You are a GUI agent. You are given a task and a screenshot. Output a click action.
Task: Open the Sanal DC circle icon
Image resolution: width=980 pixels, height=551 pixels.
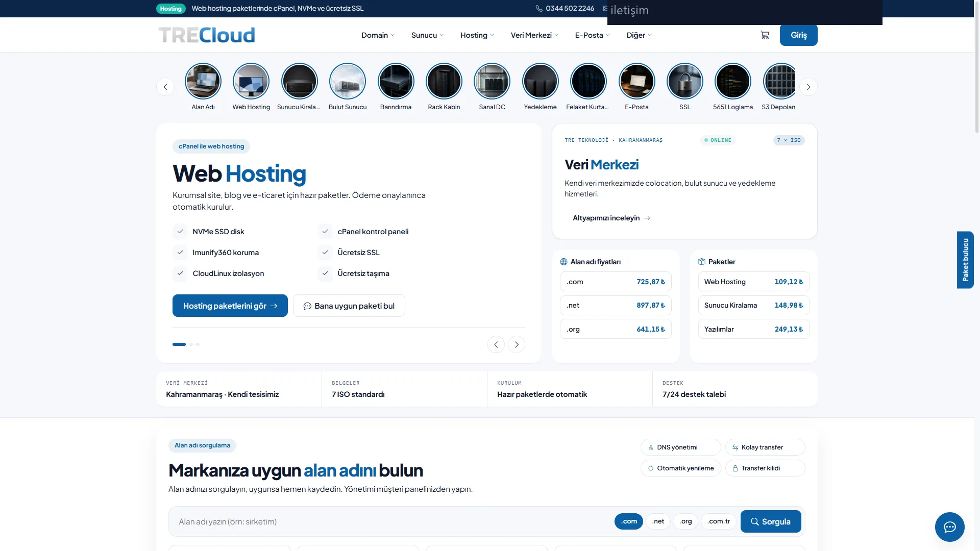coord(492,81)
